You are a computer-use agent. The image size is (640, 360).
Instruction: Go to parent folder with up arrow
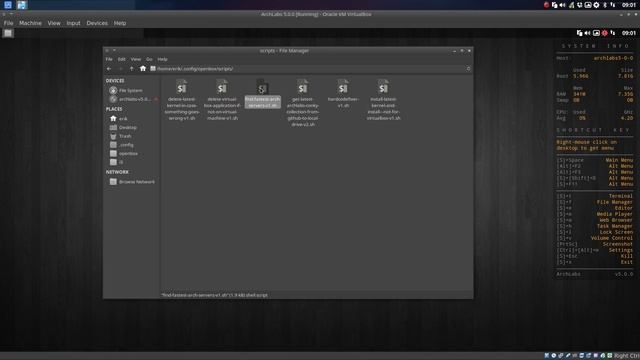pos(131,69)
